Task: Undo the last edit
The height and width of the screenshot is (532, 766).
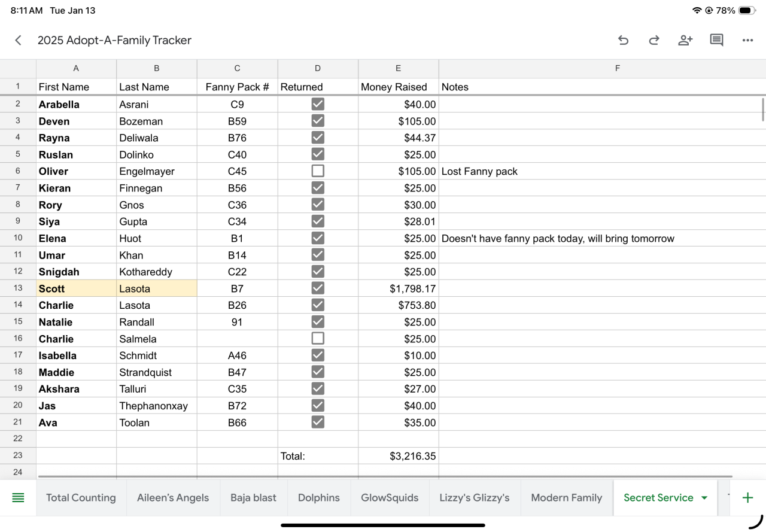Action: [623, 40]
